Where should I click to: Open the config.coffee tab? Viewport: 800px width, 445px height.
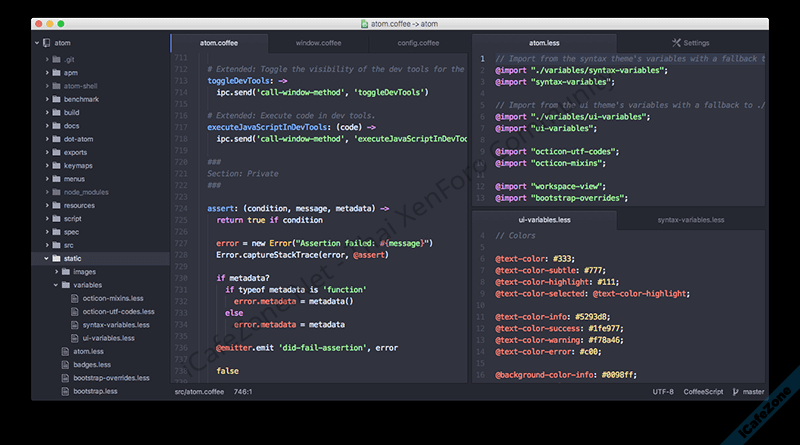418,43
